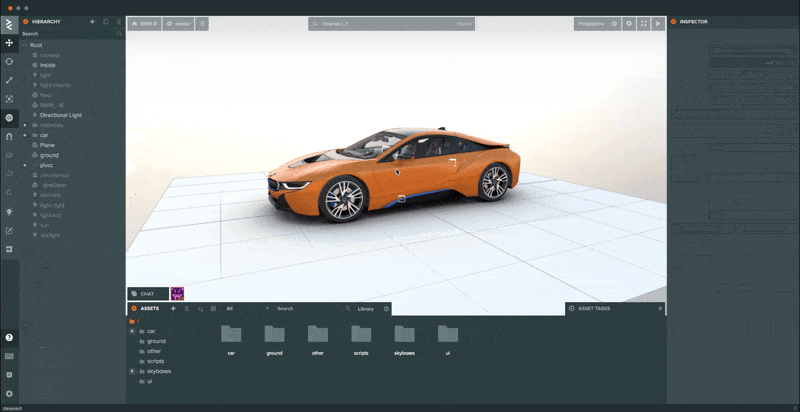Click the Assets Search field
The image size is (800, 412).
[x=313, y=308]
